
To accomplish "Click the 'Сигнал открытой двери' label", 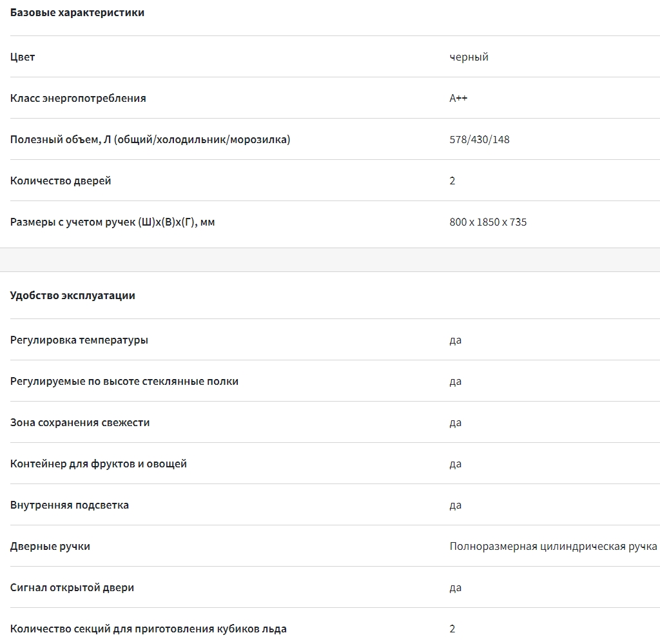I will 72,587.
